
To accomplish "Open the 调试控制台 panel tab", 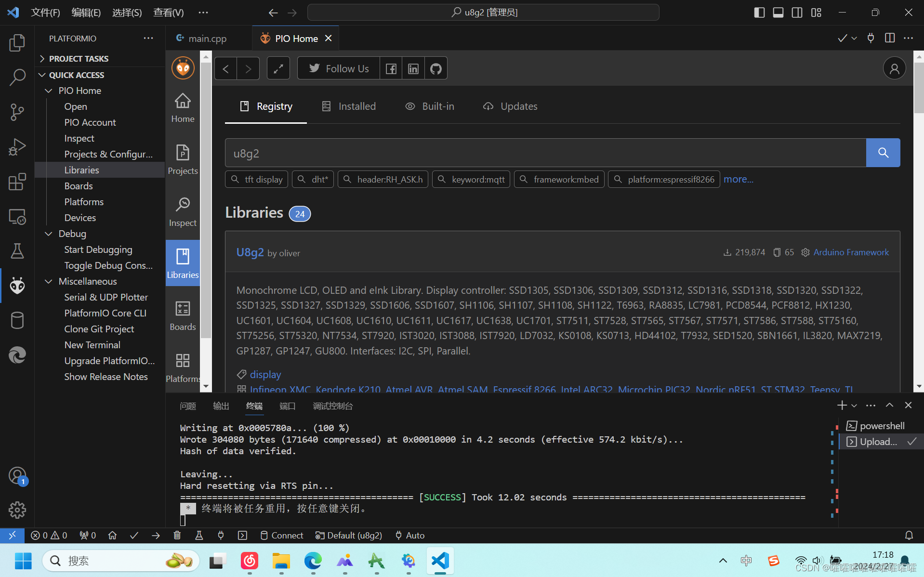I will pos(332,406).
